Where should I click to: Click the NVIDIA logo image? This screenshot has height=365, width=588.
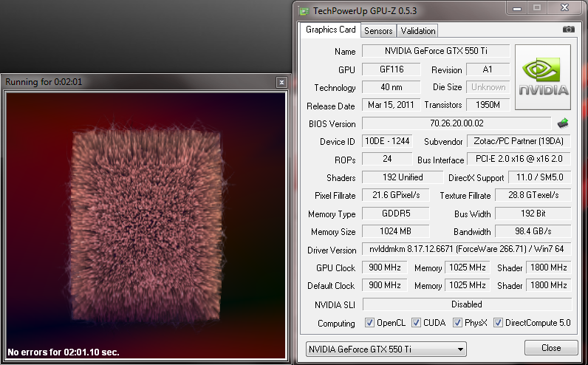[543, 78]
